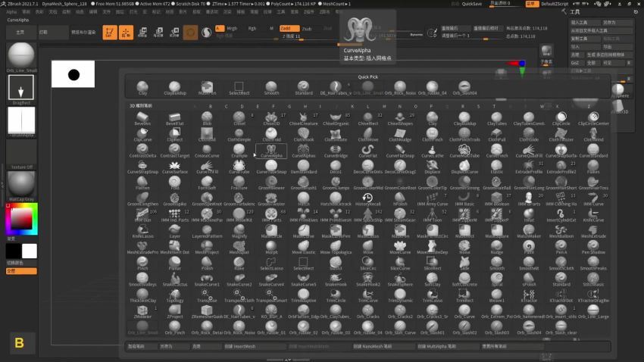The width and height of the screenshot is (644, 362).
Task: Choose the Blob brush
Action: point(207,119)
